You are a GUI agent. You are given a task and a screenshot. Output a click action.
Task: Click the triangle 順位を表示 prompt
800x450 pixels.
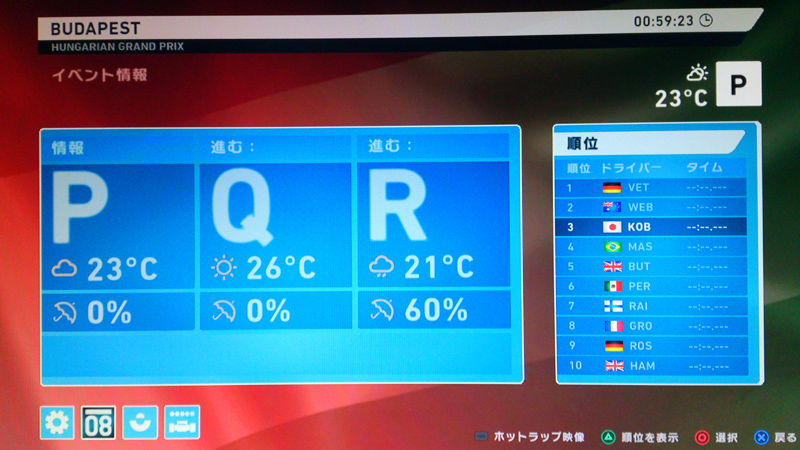click(640, 438)
